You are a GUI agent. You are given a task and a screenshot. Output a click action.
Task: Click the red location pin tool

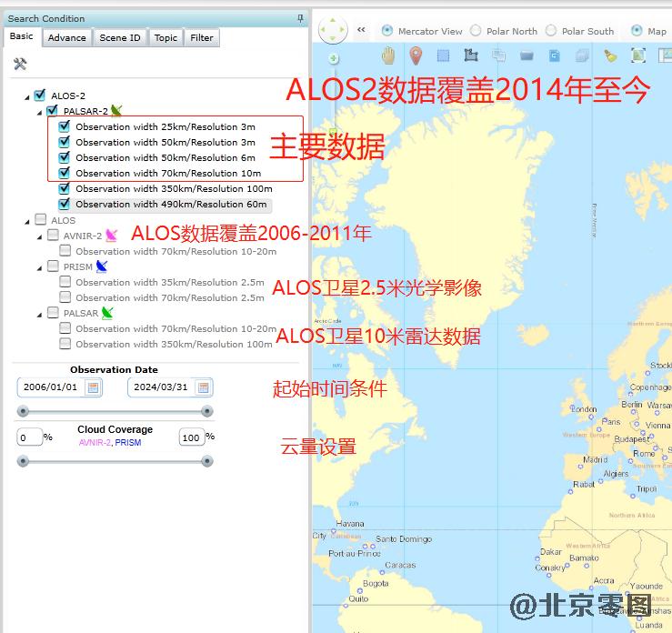[416, 55]
